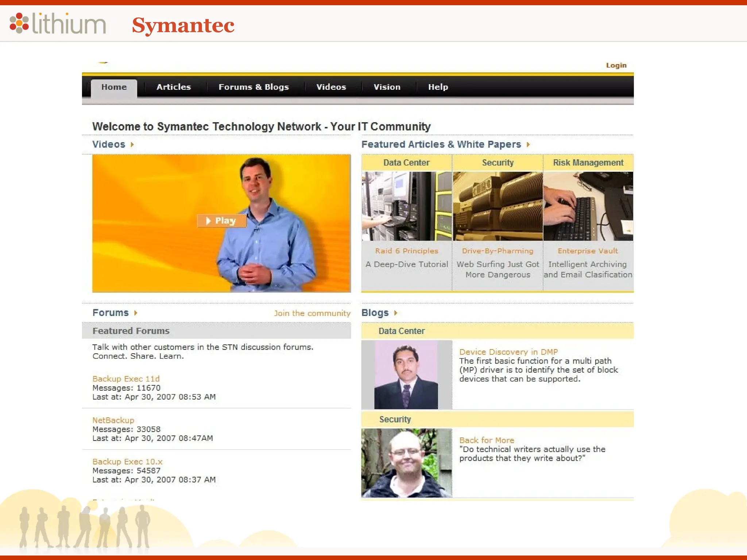The width and height of the screenshot is (747, 560).
Task: Open the Blogs section heading
Action: coord(375,313)
